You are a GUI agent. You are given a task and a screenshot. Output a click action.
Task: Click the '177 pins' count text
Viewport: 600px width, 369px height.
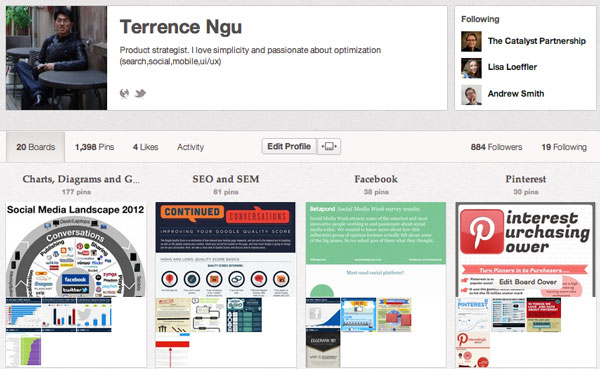click(76, 192)
